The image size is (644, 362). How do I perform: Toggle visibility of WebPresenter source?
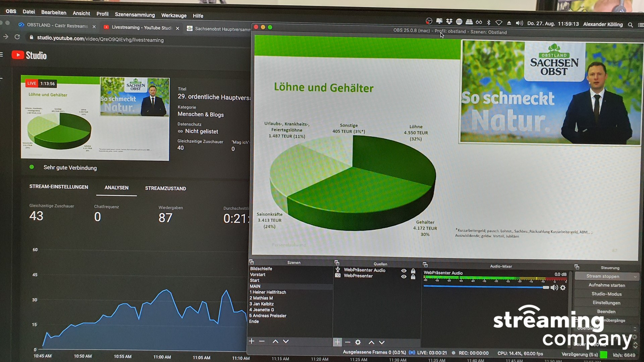404,277
